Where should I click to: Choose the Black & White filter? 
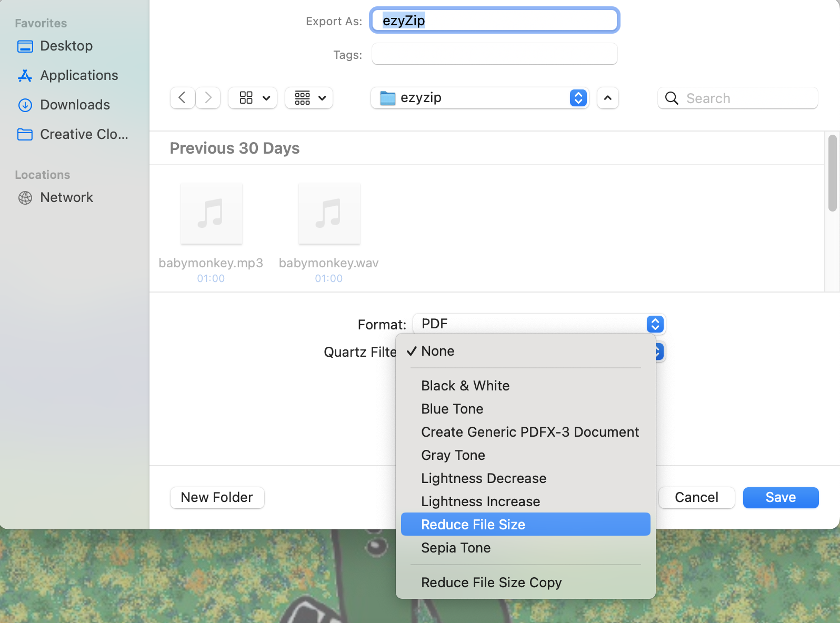point(525,386)
